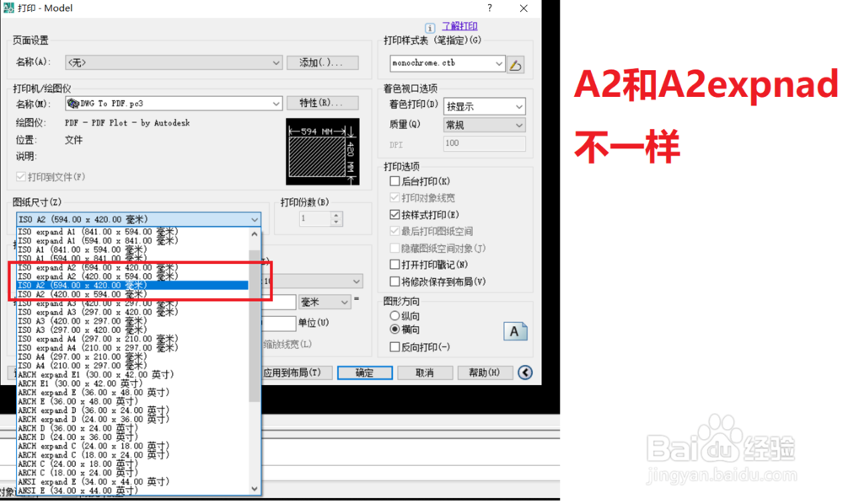
Task: Open the plot style editor pencil icon
Action: [x=516, y=63]
